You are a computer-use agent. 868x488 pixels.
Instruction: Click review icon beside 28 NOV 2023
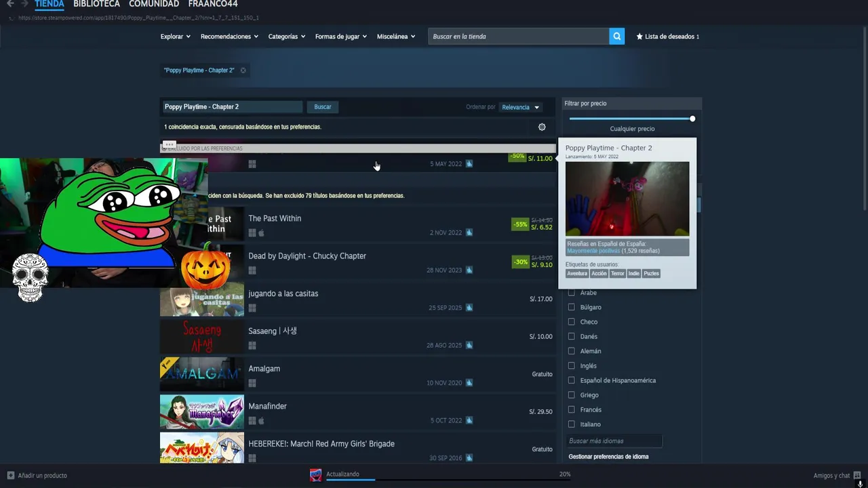click(x=469, y=270)
